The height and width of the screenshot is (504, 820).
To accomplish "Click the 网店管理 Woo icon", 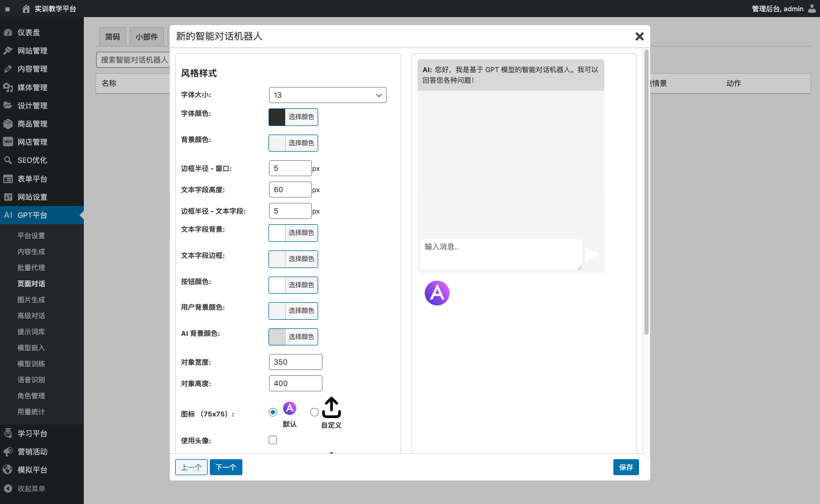I will (8, 142).
